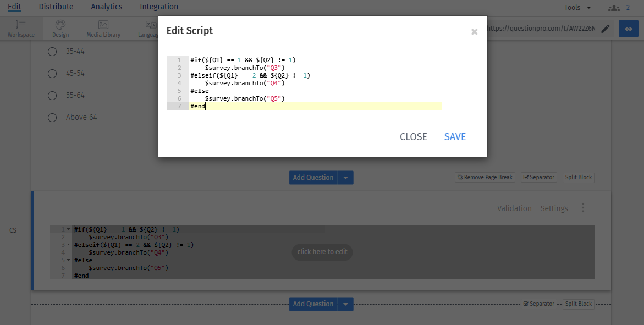The height and width of the screenshot is (325, 644).
Task: Expand lower Add Question dropdown arrow
Action: 345,304
